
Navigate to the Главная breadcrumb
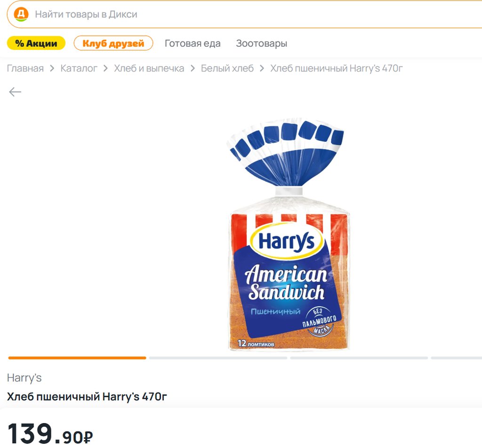(x=25, y=69)
